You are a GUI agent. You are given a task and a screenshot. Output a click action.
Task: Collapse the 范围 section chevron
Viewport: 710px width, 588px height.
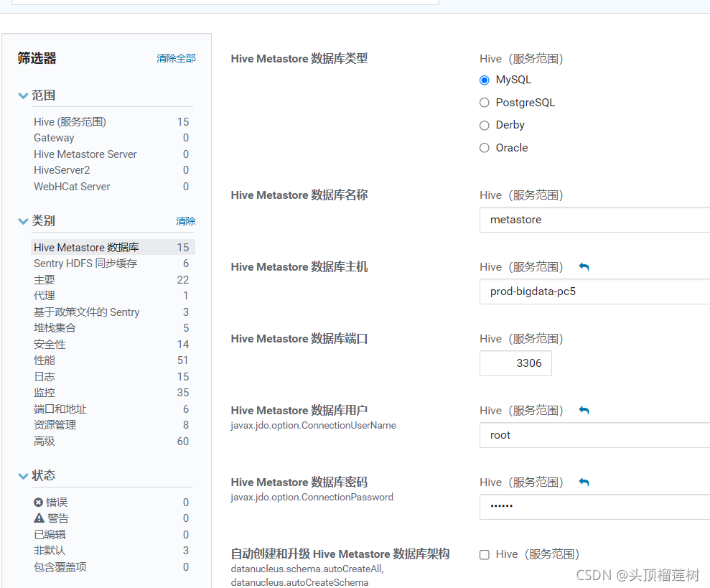click(23, 95)
